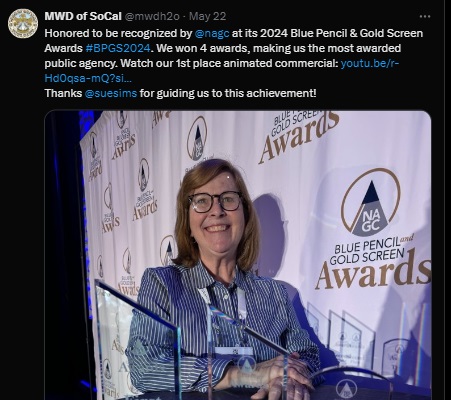Open the tweet's more options ellipsis
The width and height of the screenshot is (451, 400).
[425, 16]
